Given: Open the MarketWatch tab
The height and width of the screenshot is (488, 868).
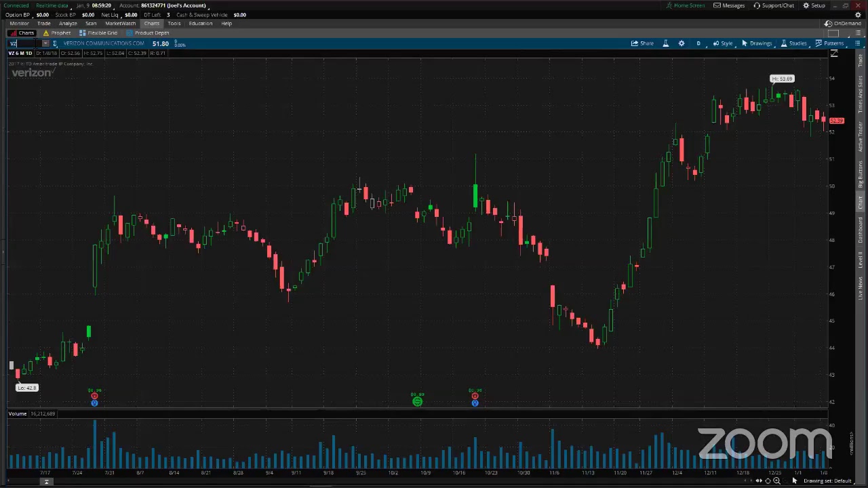Looking at the screenshot, I should 120,24.
